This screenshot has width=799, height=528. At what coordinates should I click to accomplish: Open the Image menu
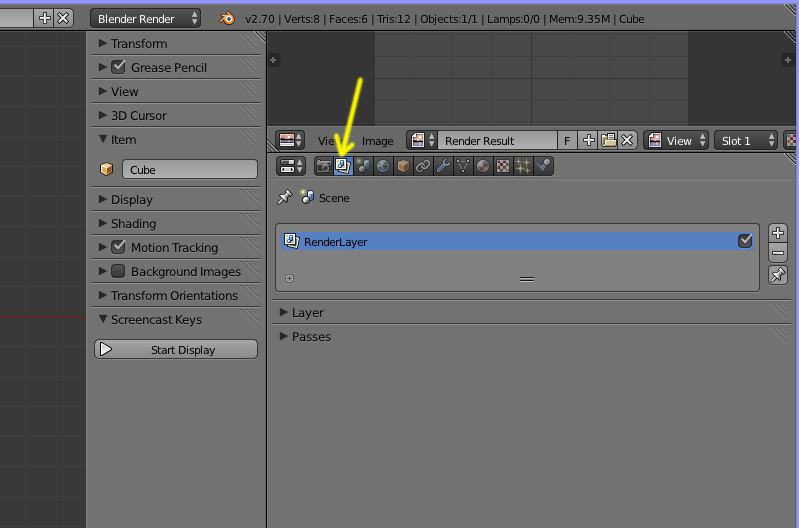coord(378,141)
